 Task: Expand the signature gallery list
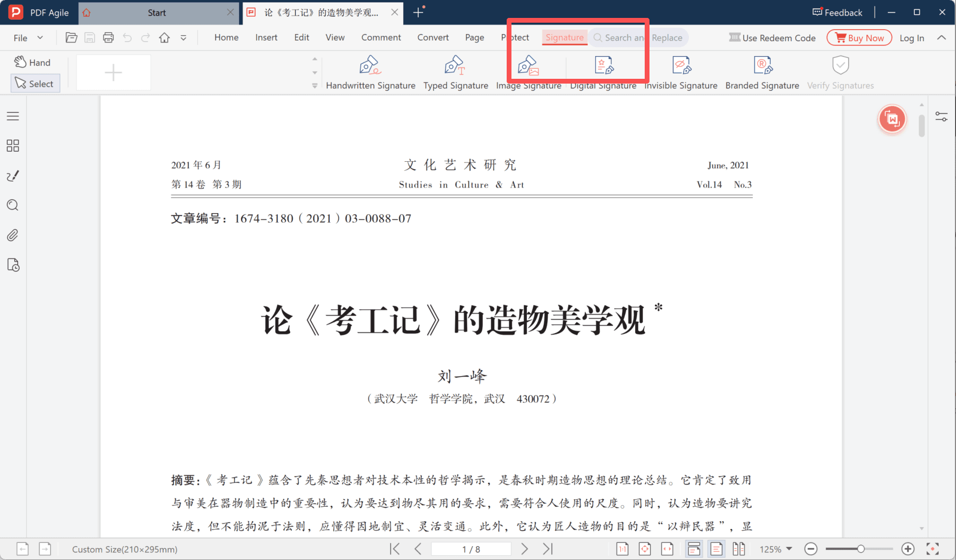315,86
